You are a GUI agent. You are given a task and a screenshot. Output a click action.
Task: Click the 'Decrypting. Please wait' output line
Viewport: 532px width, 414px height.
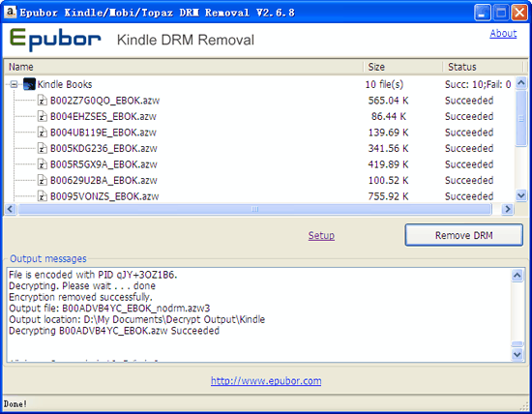(82, 285)
